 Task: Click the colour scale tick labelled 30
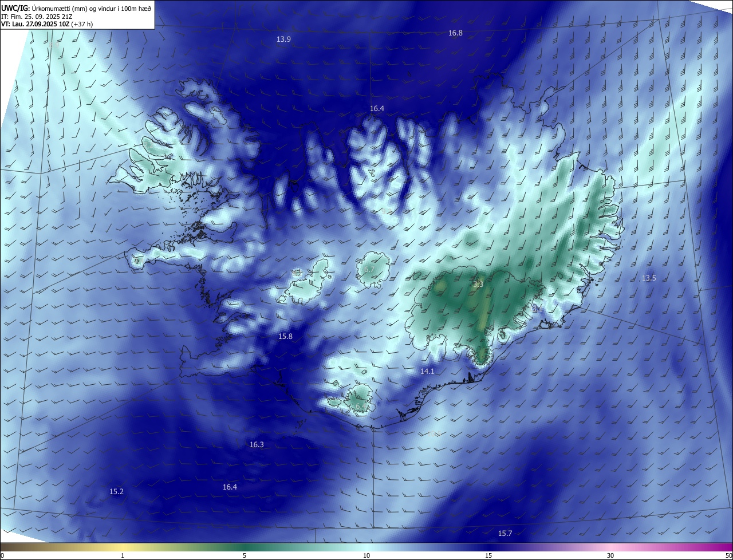[610, 555]
